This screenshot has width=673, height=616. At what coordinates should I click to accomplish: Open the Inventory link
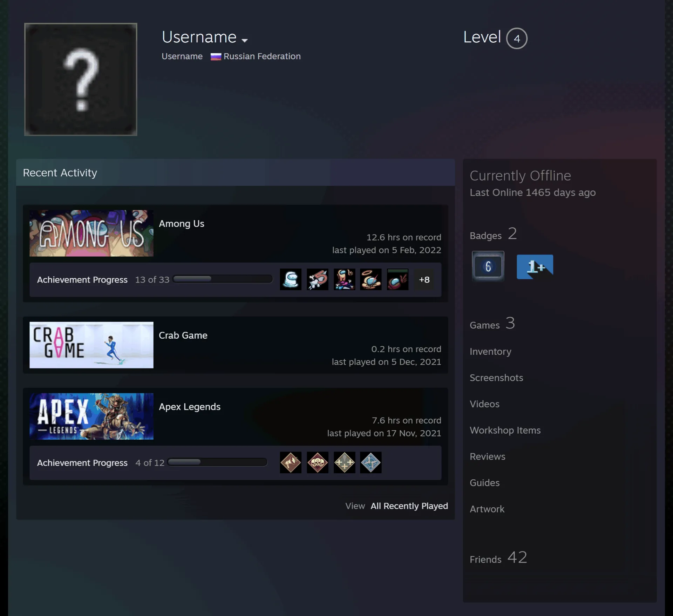490,352
